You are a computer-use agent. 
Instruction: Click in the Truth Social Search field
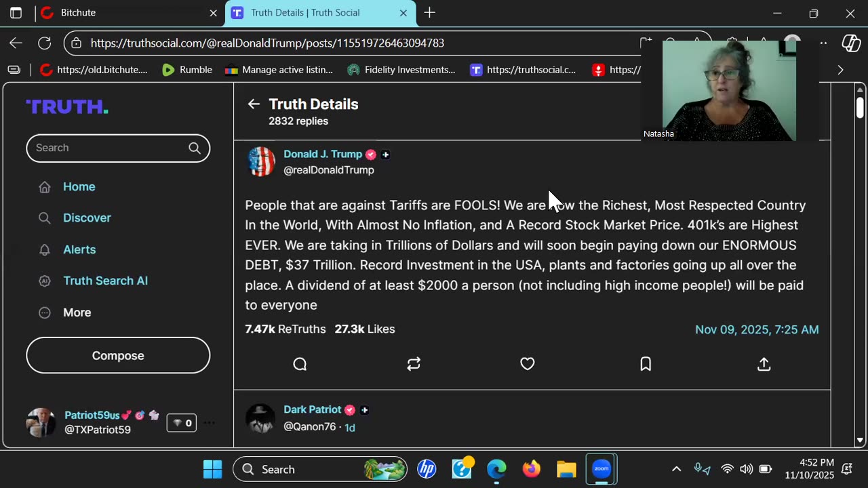click(x=118, y=148)
